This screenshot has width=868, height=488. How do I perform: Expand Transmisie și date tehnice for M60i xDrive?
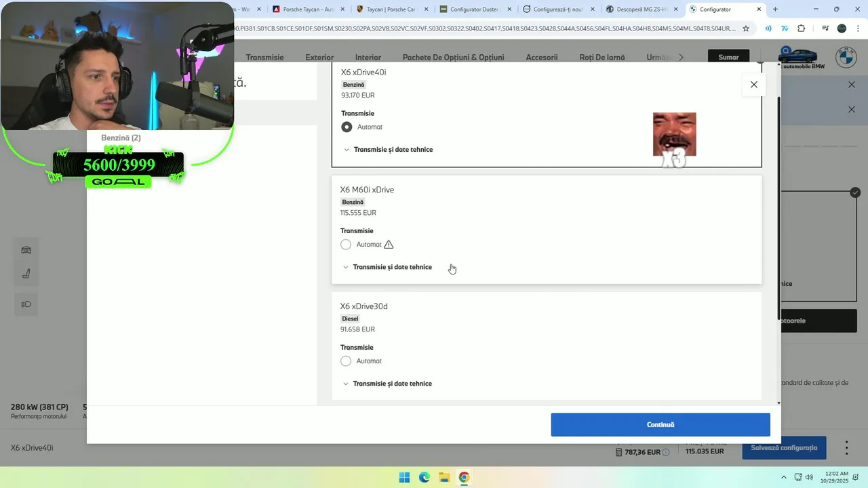[387, 267]
